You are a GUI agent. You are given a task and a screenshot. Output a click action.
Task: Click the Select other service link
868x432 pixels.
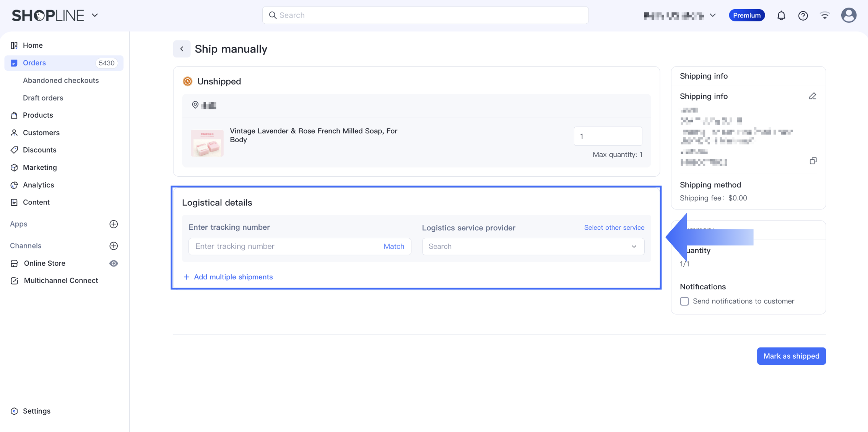(x=614, y=227)
